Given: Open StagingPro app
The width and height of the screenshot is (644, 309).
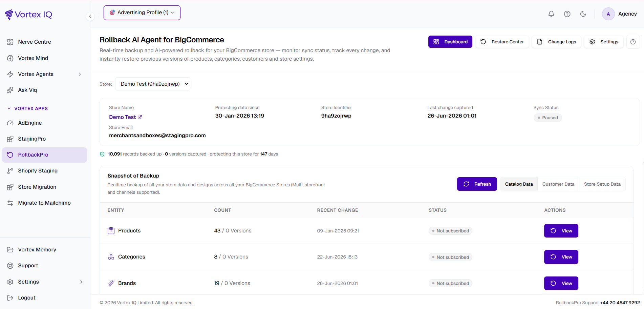Looking at the screenshot, I should pyautogui.click(x=45, y=139).
